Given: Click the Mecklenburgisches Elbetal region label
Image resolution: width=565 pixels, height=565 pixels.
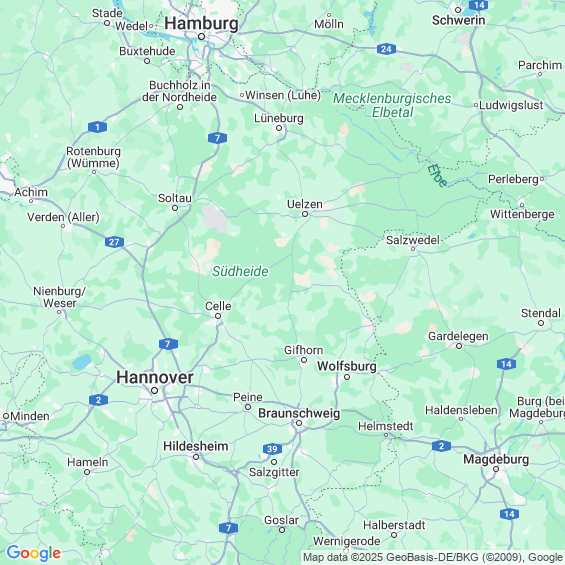Looking at the screenshot, I should [392, 105].
